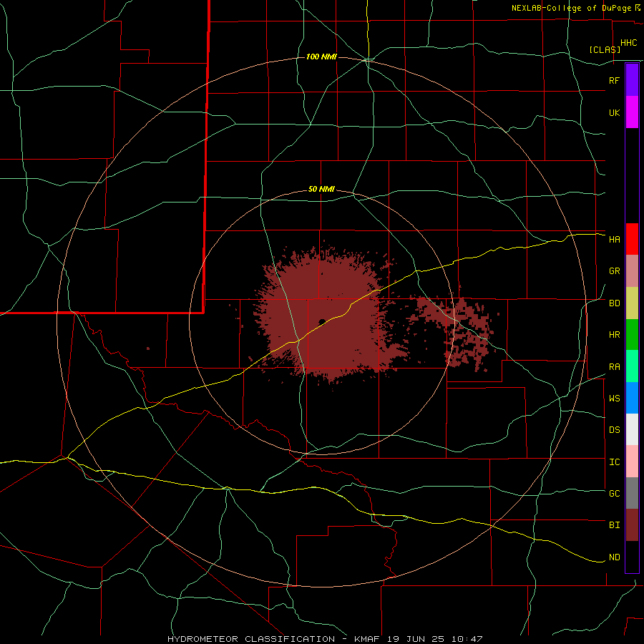Click the BD yellow legend swatch
Image resolution: width=644 pixels, height=644 pixels.
point(632,303)
